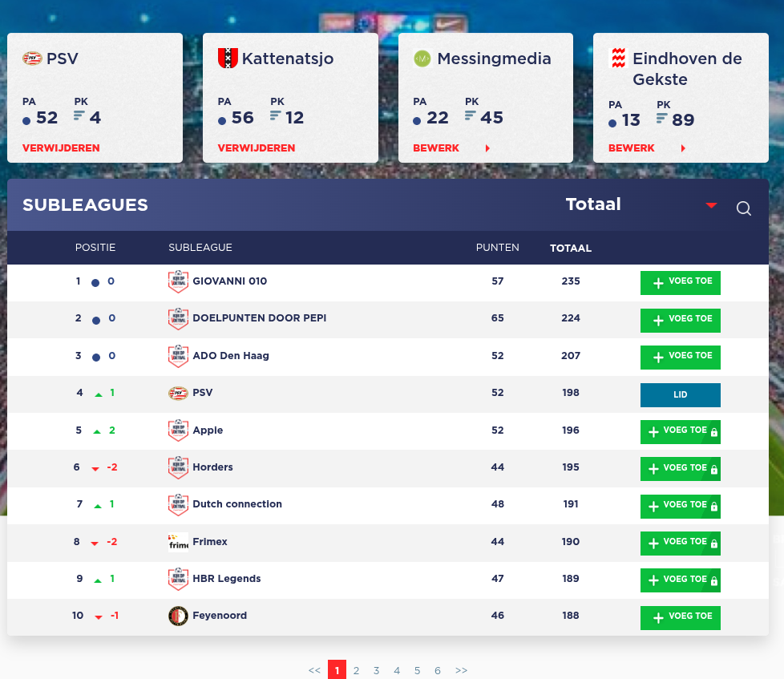Viewport: 784px width, 679px height.
Task: Click the ADO Den Haag row badge
Action: [x=178, y=356]
